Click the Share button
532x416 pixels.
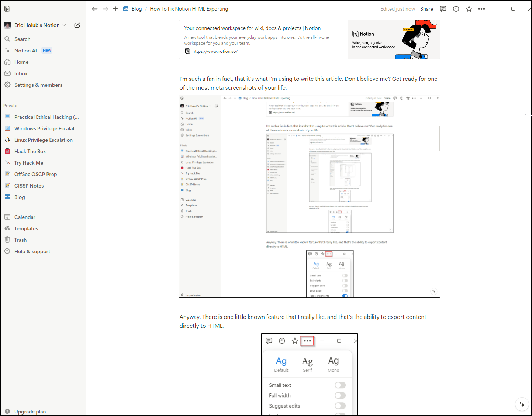[426, 9]
